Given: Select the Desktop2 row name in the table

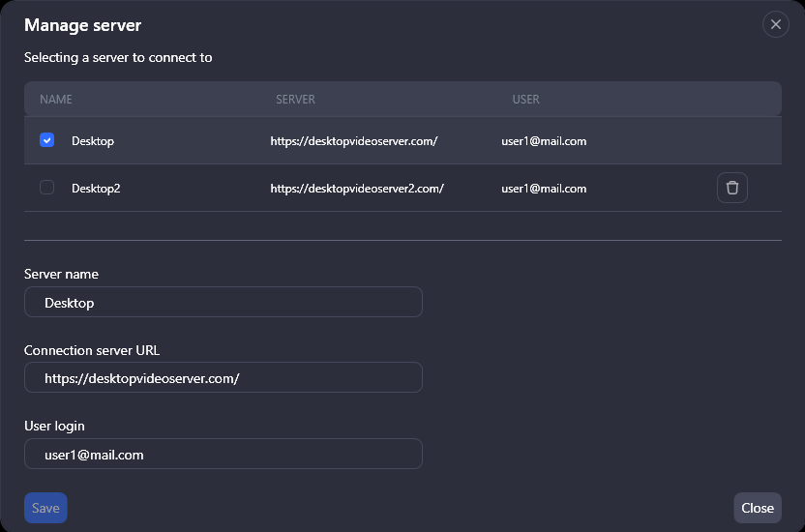Looking at the screenshot, I should 96,189.
